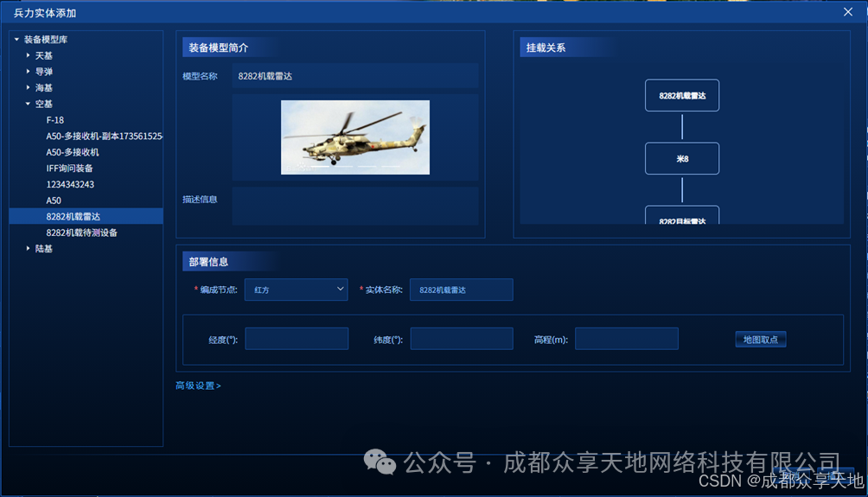Expand the 天基 tree category
The width and height of the screenshot is (868, 497).
pos(28,55)
